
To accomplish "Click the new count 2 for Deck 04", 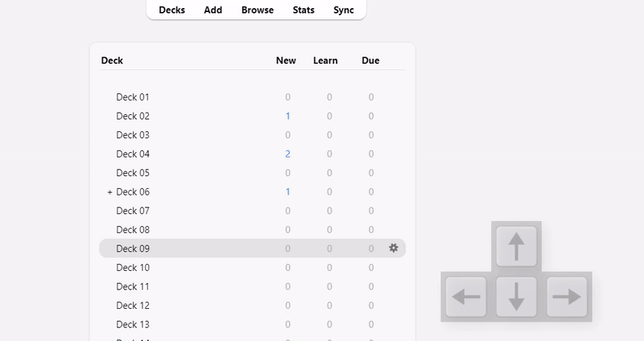I will click(x=287, y=154).
